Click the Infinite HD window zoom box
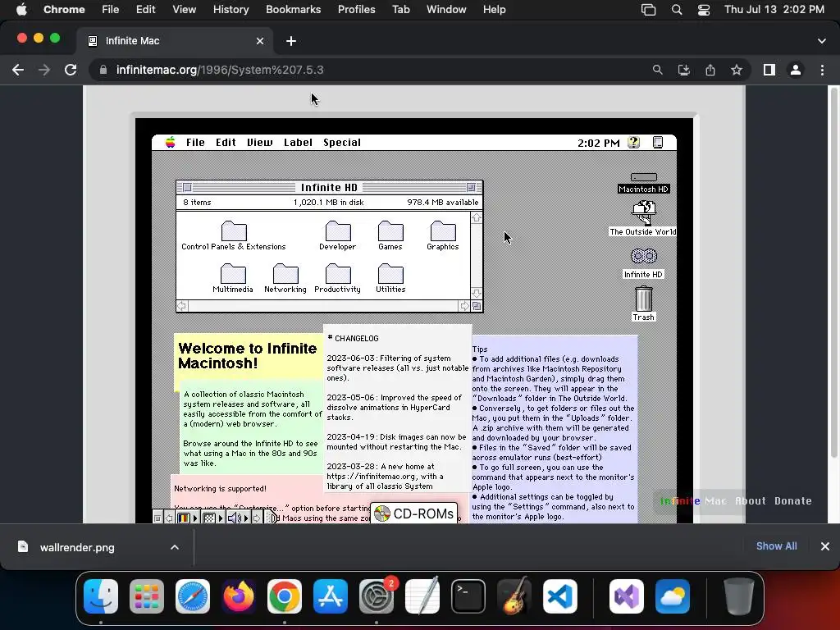 (471, 188)
